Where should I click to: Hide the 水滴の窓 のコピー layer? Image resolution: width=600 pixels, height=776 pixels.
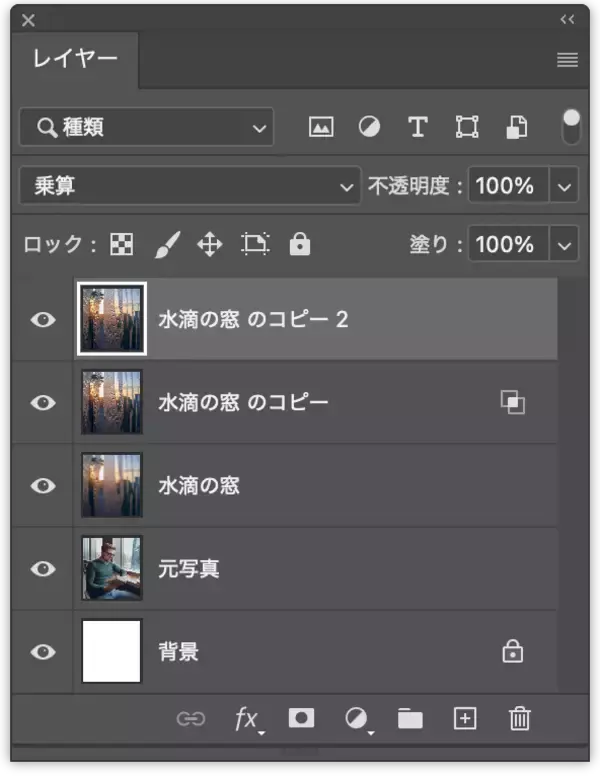(43, 403)
